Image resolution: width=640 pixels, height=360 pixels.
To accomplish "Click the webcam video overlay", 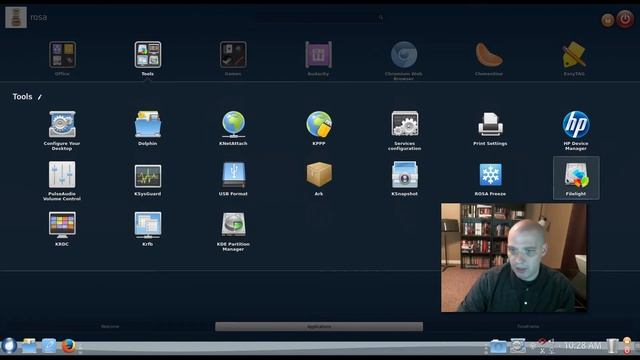I will click(513, 258).
